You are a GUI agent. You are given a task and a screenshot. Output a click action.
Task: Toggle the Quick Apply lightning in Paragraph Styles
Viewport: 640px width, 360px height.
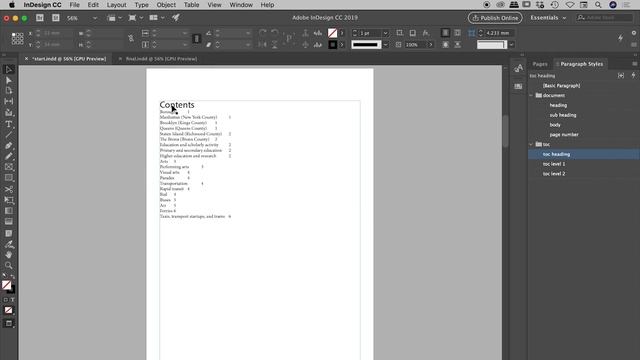tap(633, 76)
